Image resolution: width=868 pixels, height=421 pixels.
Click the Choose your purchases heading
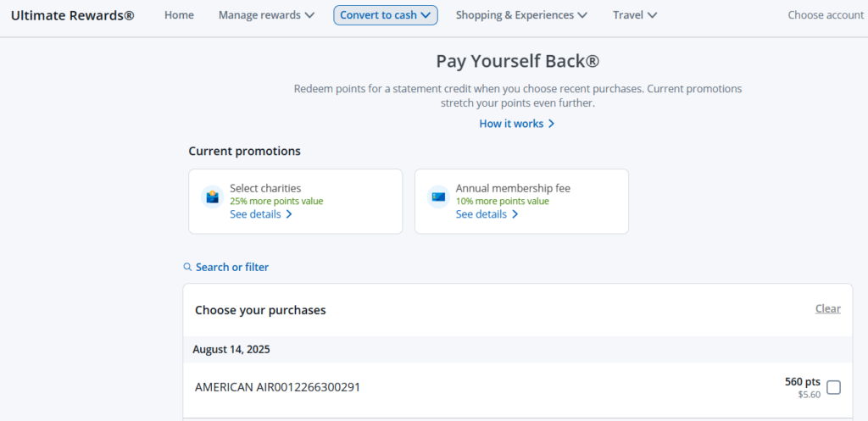(260, 310)
